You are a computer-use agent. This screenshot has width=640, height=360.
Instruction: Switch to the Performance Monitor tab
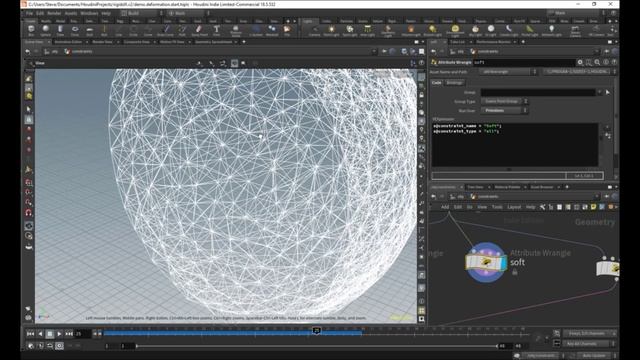click(x=493, y=42)
